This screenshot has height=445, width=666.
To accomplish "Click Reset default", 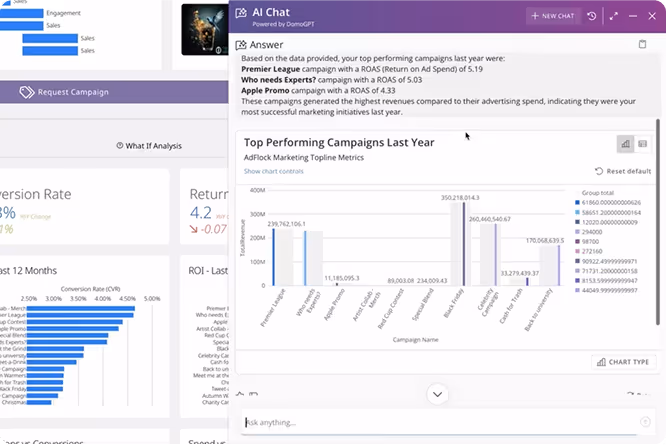I will coord(623,171).
